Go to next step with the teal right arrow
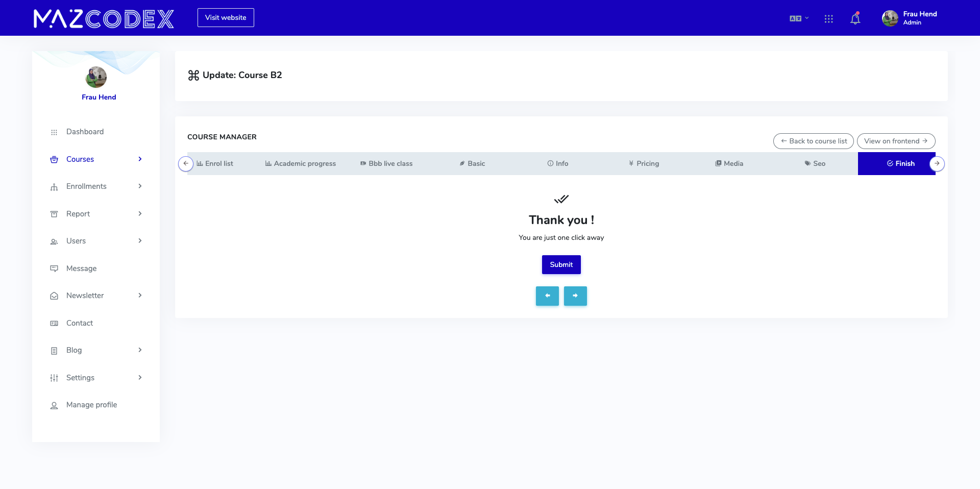Screen dimensions: 980x489 coord(575,296)
